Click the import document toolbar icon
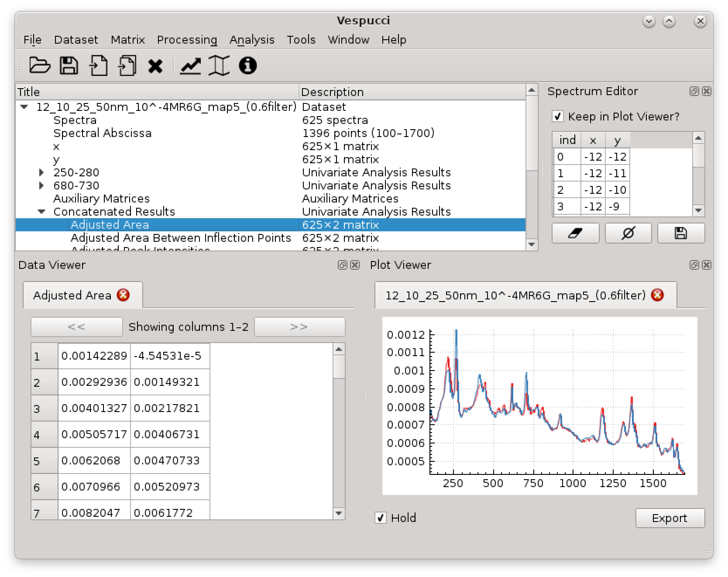Image resolution: width=728 pixels, height=577 pixels. tap(98, 66)
